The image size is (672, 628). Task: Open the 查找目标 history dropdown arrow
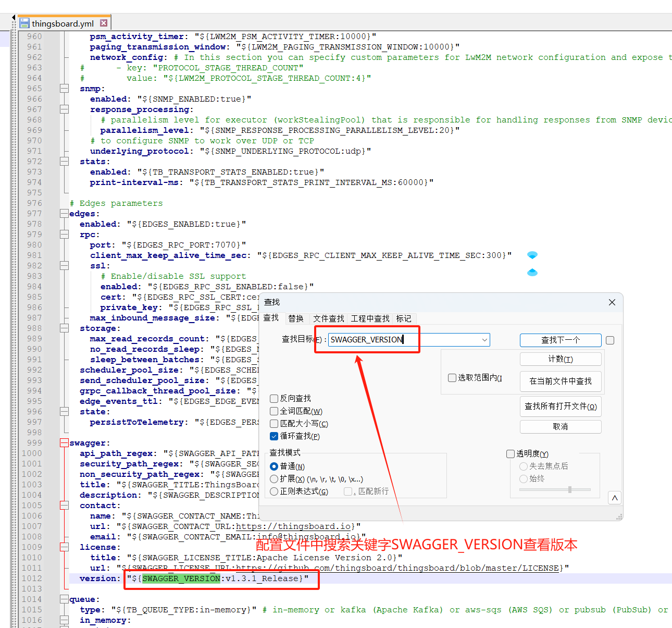[484, 340]
